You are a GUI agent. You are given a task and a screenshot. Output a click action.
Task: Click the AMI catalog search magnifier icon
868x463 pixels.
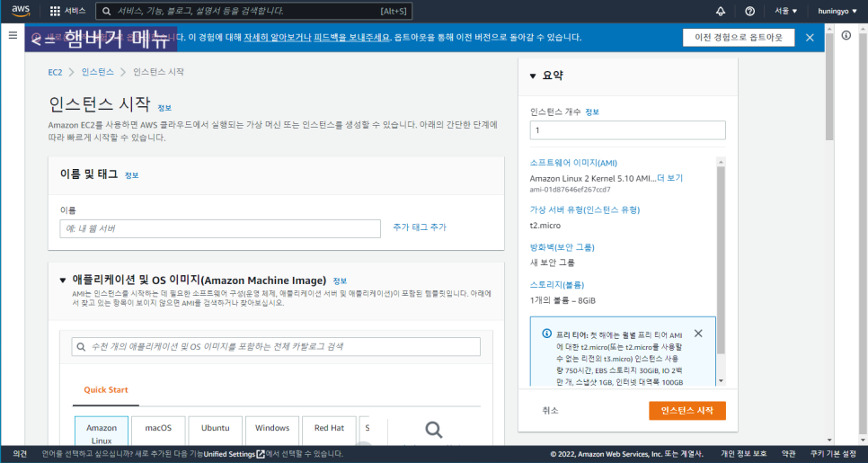point(82,347)
